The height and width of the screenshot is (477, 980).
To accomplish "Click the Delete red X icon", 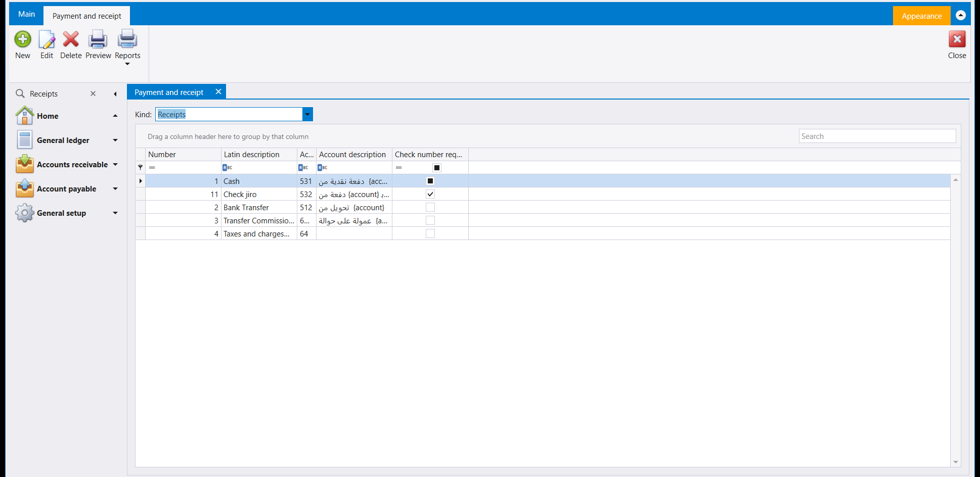I will click(x=71, y=39).
